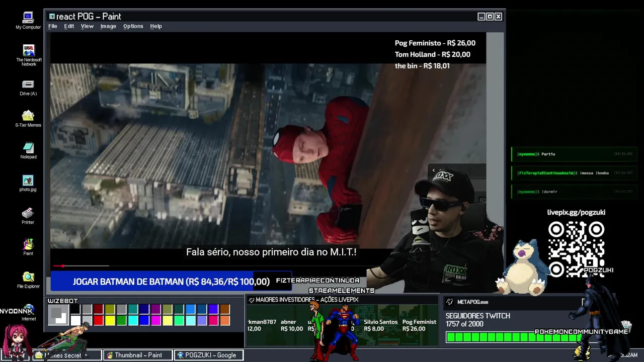Click "Tom Holland - R$ 20,00" donor text
644x362 pixels.
433,54
